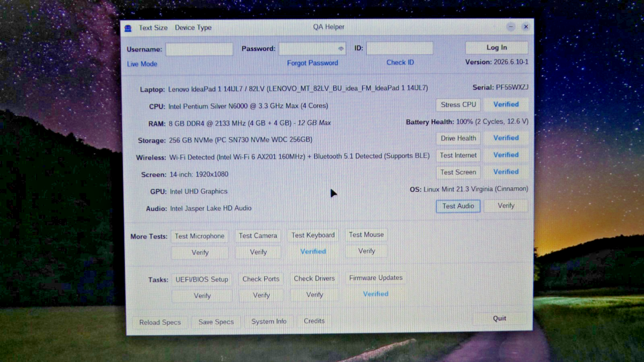The image size is (644, 362).
Task: Launch the Test Screen button
Action: point(458,172)
